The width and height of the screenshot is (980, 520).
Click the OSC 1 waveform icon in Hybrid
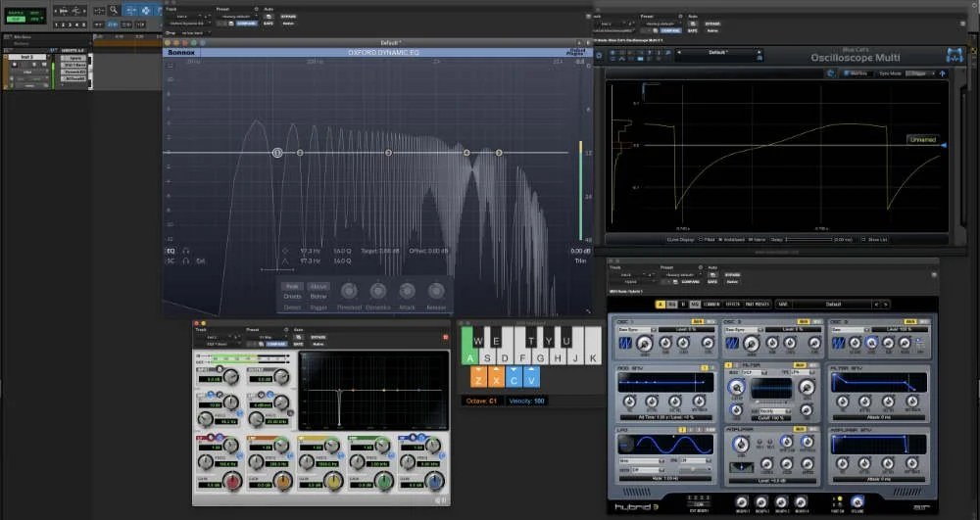click(625, 344)
